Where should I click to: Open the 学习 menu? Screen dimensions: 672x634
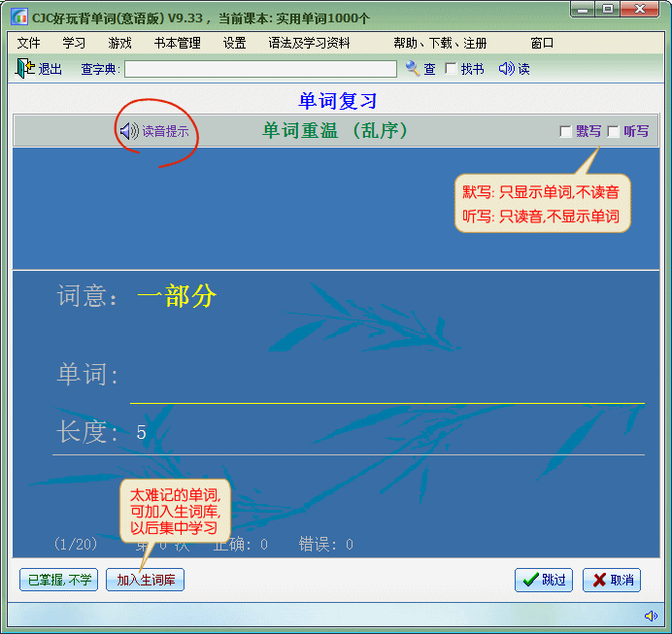coord(75,43)
